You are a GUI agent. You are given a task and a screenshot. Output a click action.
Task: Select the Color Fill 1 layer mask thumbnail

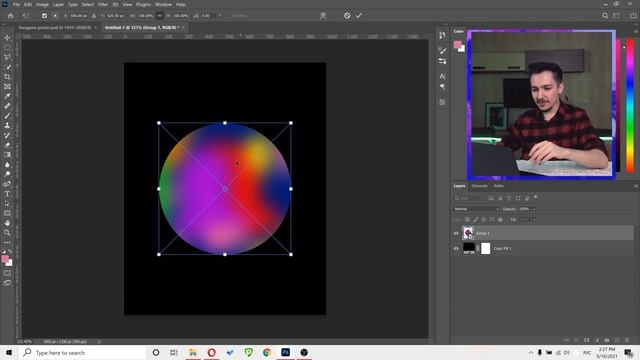pyautogui.click(x=485, y=248)
